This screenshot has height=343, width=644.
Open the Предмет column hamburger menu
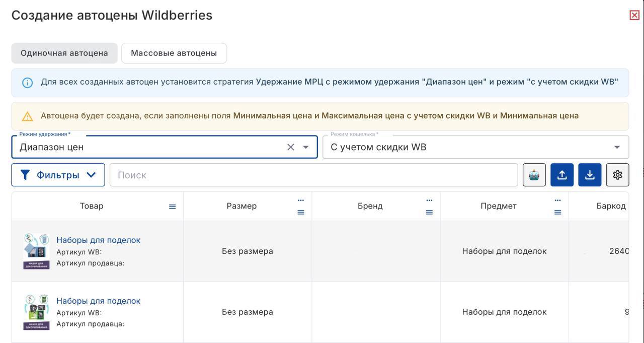pos(557,213)
